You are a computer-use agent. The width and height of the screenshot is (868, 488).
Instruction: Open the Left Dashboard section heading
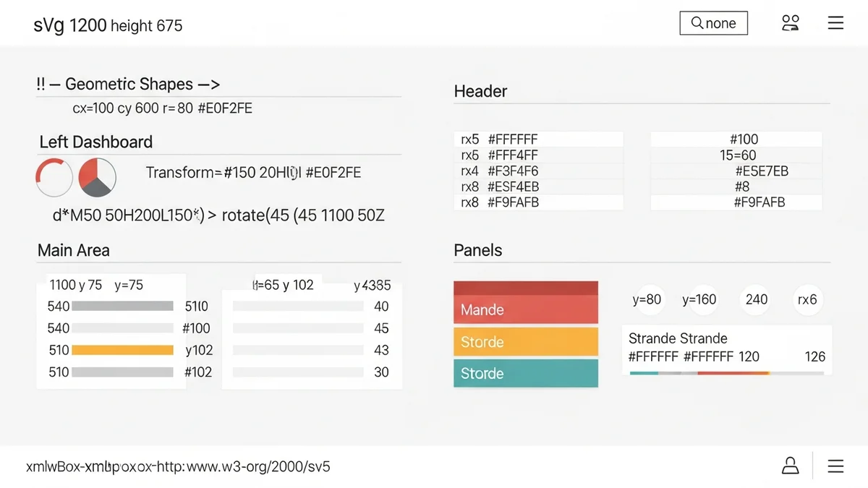[x=95, y=142]
